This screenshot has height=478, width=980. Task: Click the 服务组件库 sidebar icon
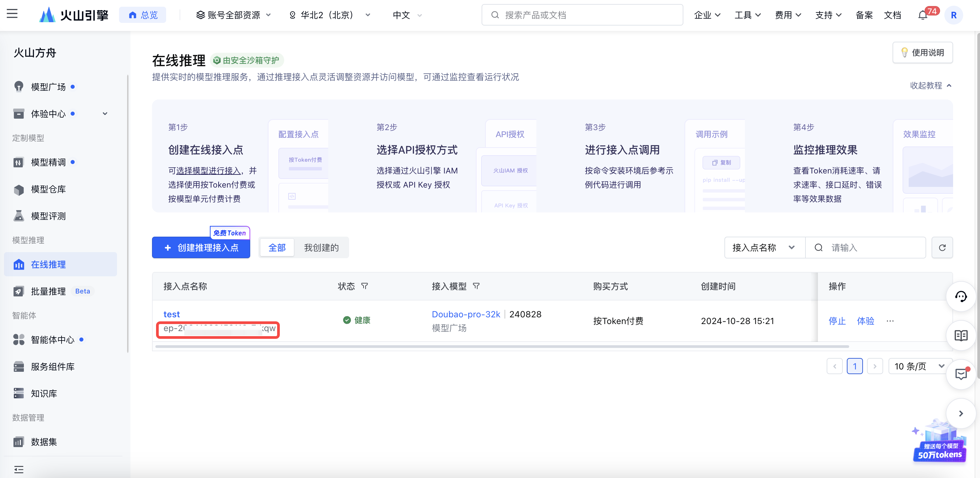pos(18,367)
